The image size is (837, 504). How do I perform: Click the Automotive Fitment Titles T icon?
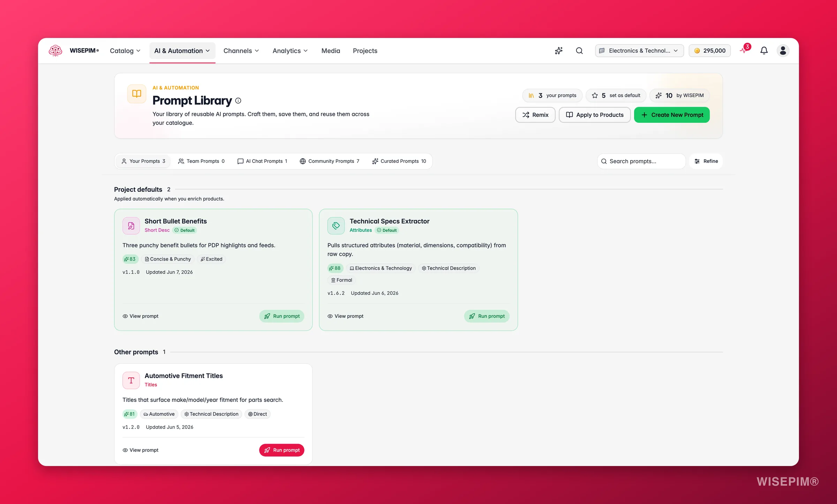pos(131,380)
